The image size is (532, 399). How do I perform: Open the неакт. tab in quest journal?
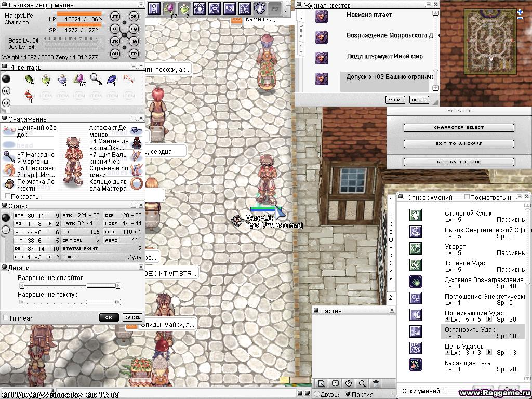click(301, 31)
